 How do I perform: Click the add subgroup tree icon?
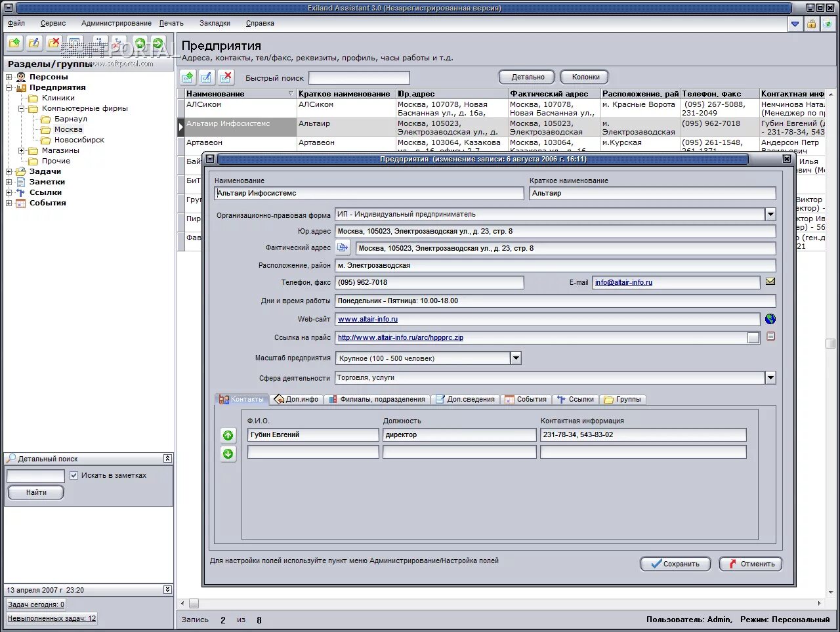tap(100, 44)
